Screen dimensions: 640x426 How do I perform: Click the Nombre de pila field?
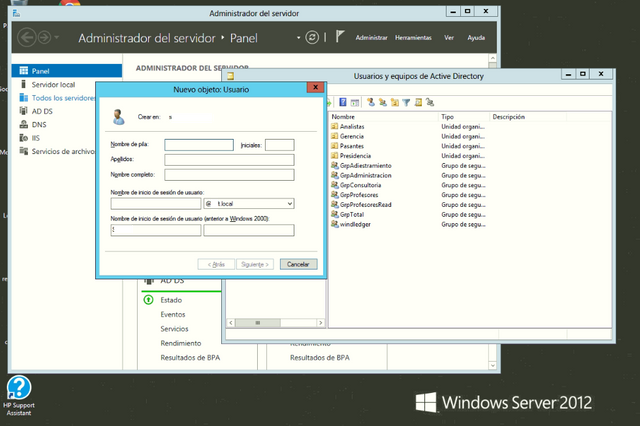199,145
